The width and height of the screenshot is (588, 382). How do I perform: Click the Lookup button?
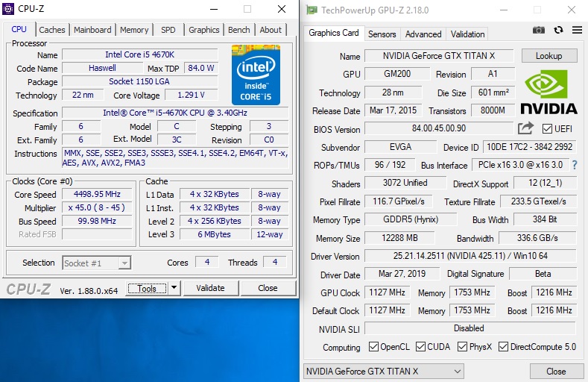click(549, 56)
